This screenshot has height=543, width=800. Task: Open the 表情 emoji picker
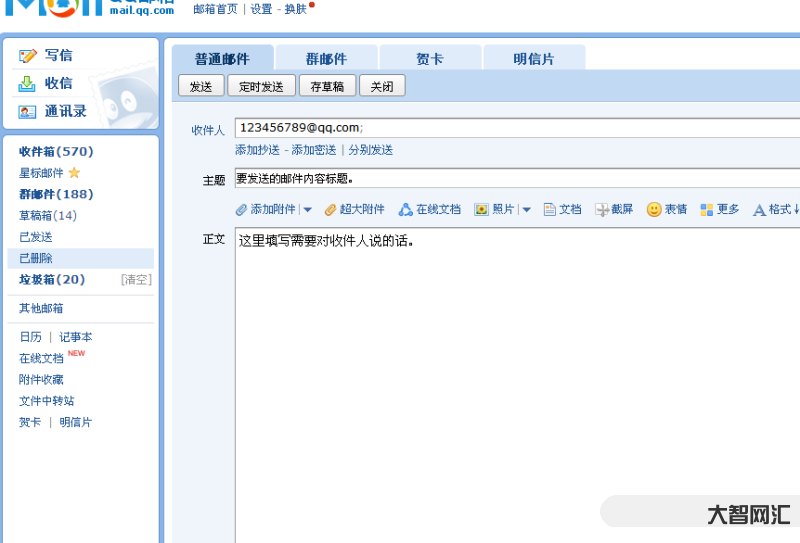point(654,210)
